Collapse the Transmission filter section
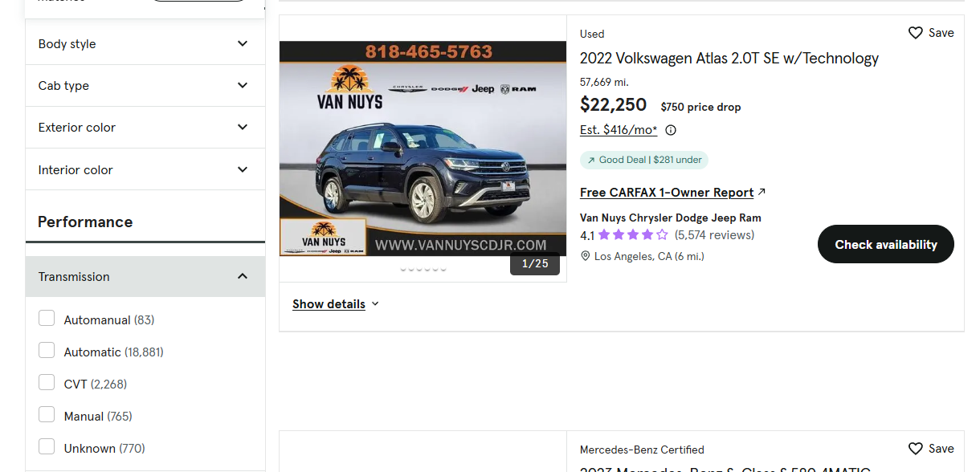Screen dimensions: 980x472 145,276
